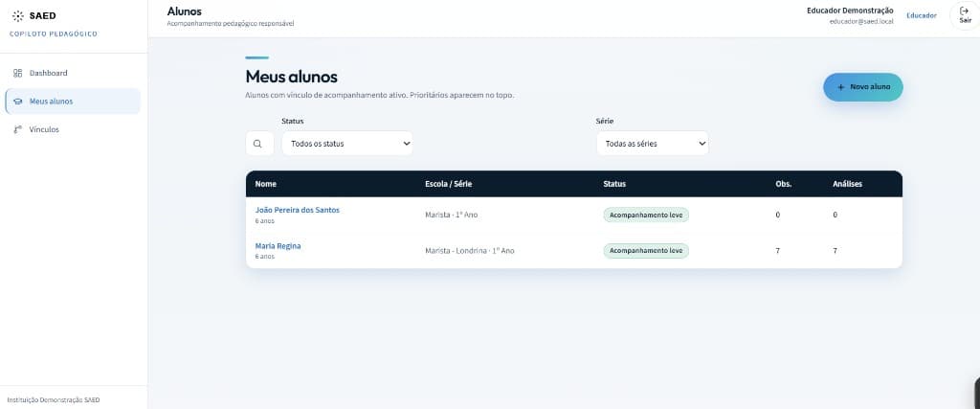
Task: Click the Novo aluno button
Action: (x=863, y=87)
